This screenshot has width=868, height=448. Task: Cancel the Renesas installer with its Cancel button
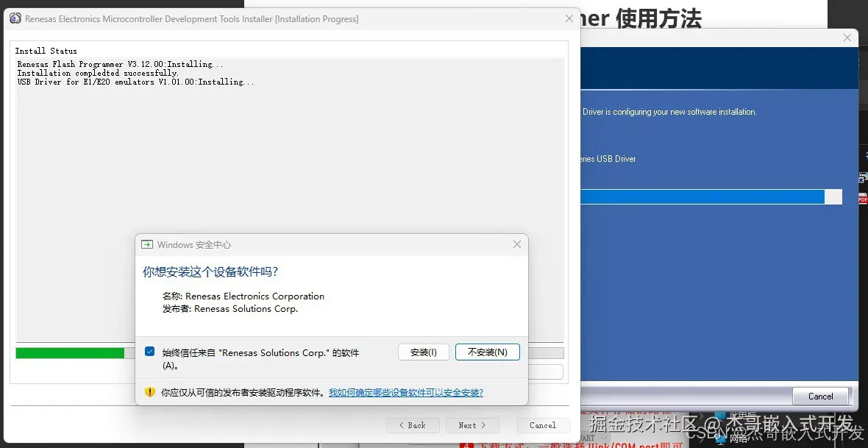click(543, 425)
